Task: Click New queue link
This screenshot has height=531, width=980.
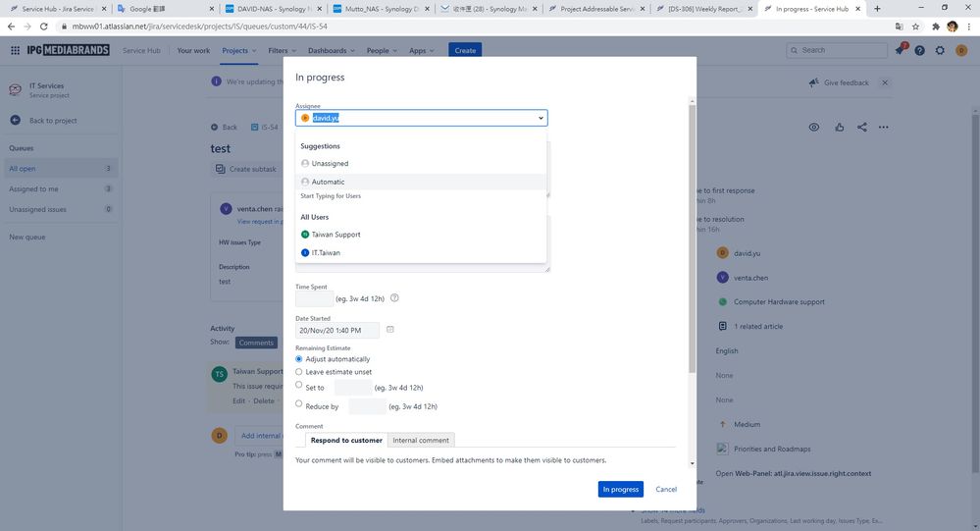Action: 26,238
